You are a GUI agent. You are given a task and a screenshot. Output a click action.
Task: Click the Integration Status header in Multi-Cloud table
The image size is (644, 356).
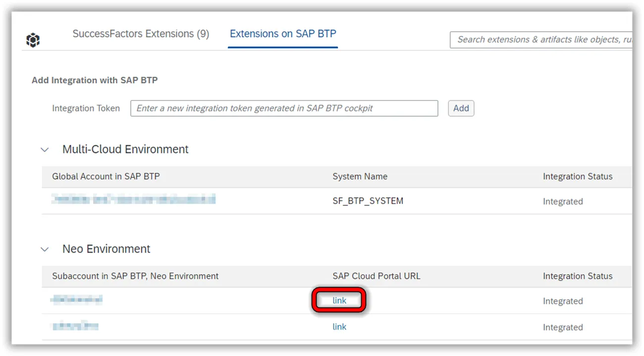(578, 177)
